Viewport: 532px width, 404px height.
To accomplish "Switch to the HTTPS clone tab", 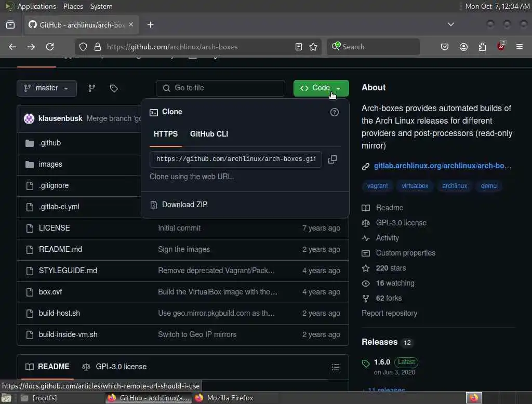I will (x=166, y=134).
